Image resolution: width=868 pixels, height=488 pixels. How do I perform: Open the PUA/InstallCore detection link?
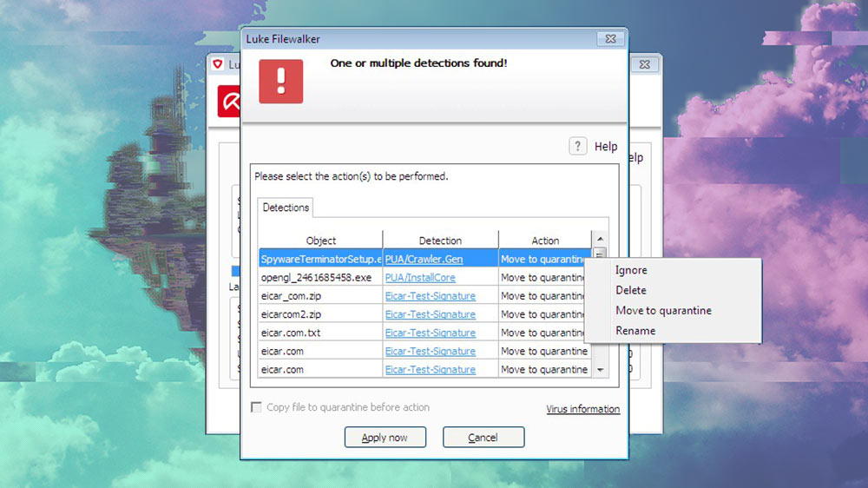pos(420,278)
